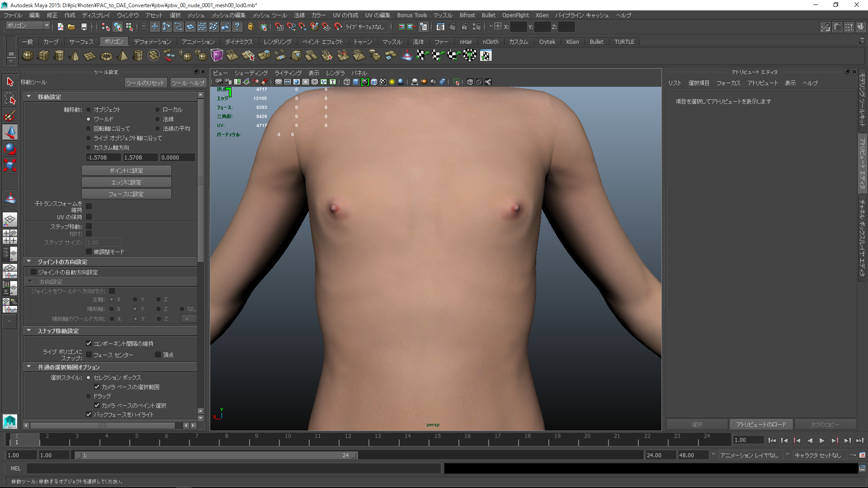
Task: Click the Save scene toolbar icon
Action: (84, 27)
